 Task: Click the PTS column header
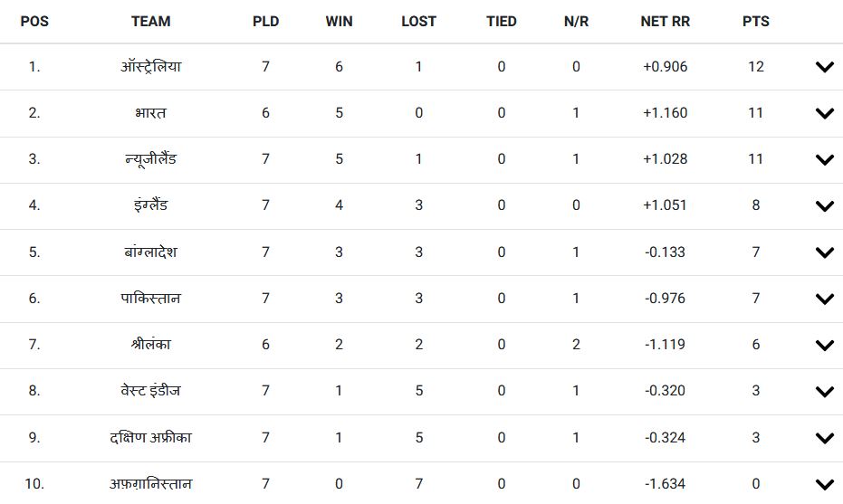(x=755, y=21)
